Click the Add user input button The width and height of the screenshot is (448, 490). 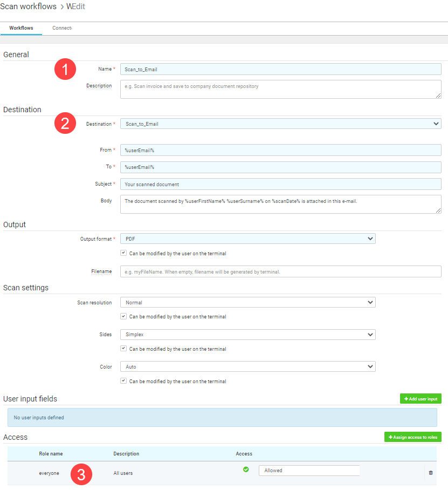pyautogui.click(x=421, y=399)
